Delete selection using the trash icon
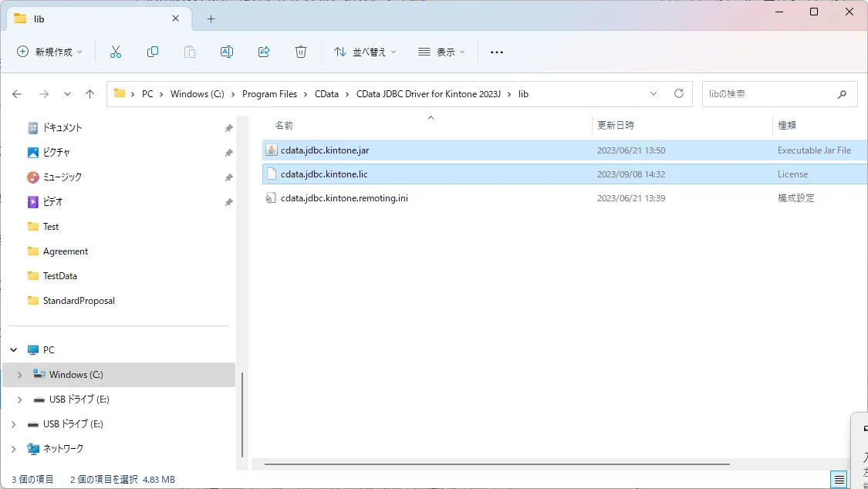 (x=301, y=52)
